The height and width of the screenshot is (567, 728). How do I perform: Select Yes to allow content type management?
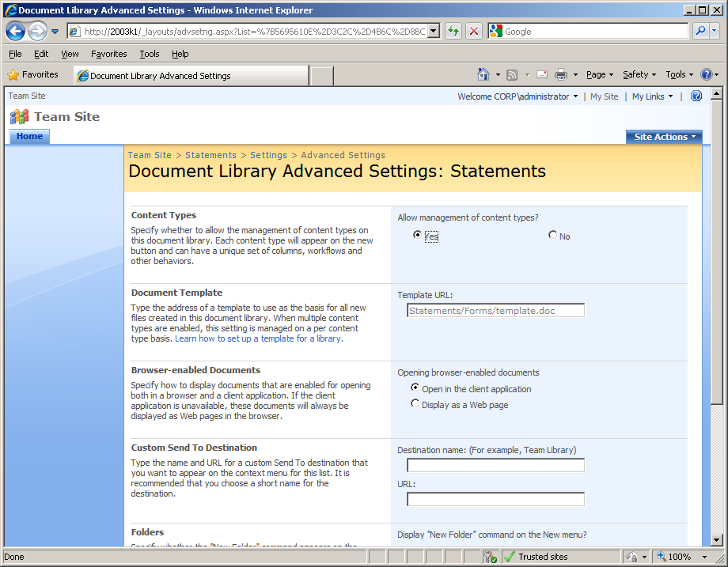418,235
